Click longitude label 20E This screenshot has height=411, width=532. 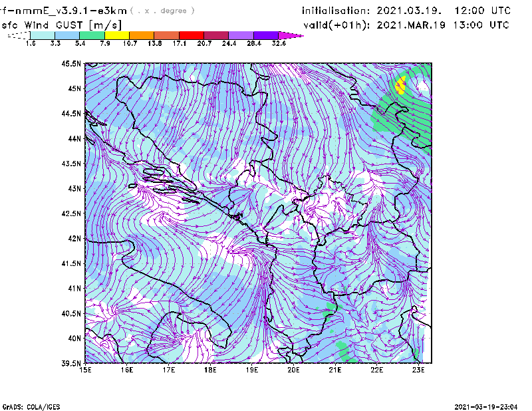(293, 370)
